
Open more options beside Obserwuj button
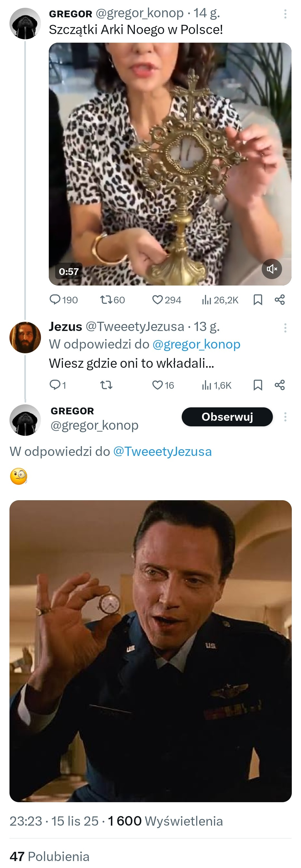pos(285,417)
